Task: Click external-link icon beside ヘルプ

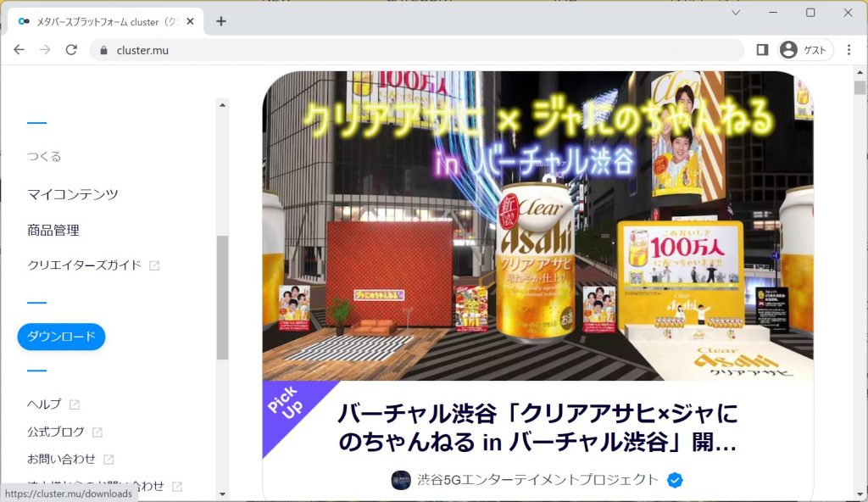Action: click(75, 405)
